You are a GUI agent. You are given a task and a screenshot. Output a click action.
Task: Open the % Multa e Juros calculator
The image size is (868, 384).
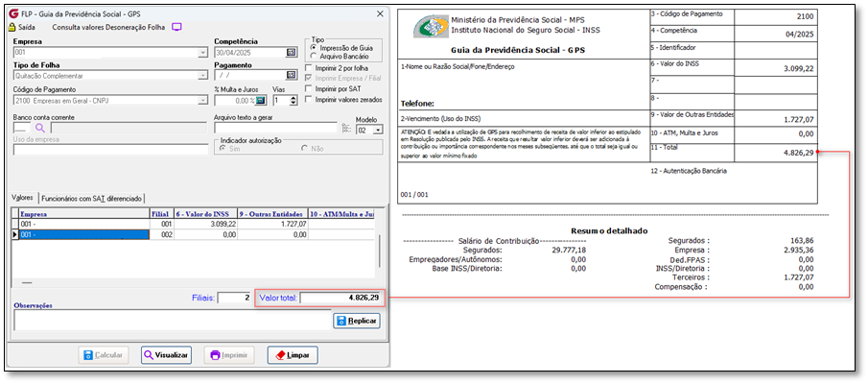[x=261, y=100]
